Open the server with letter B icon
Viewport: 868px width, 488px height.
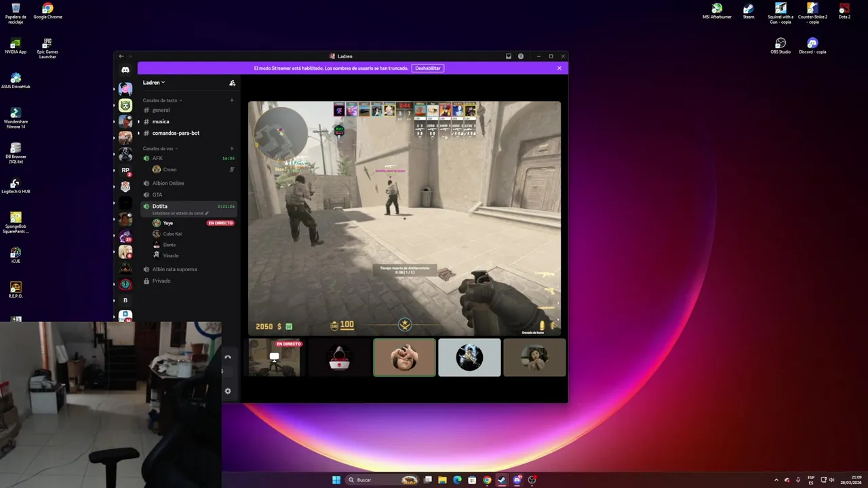click(x=125, y=300)
